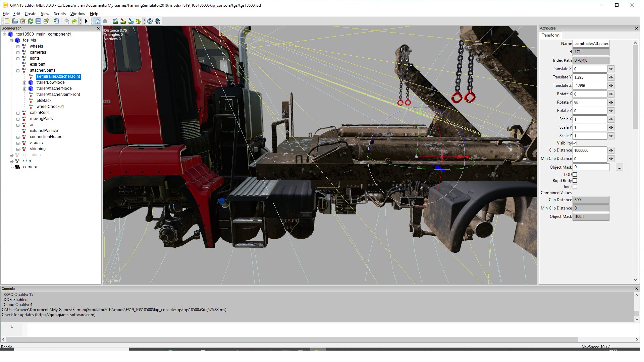Toggle the snap magnet icon
This screenshot has width=644, height=362.
pyautogui.click(x=105, y=21)
